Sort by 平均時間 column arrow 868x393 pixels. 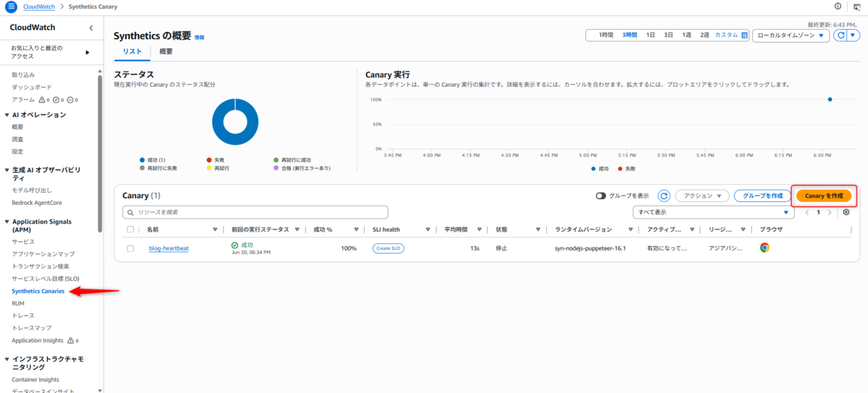(480, 229)
